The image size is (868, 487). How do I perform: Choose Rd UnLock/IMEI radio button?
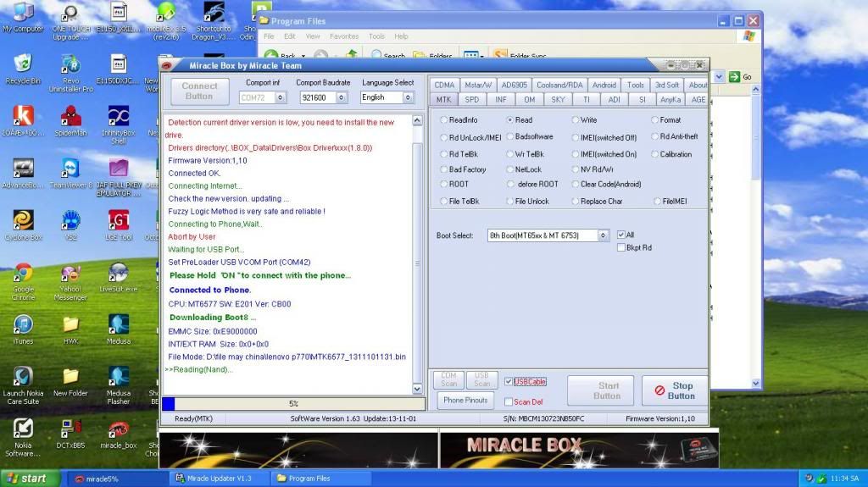(x=443, y=137)
